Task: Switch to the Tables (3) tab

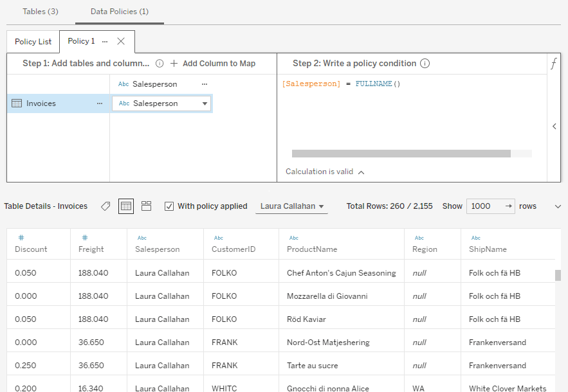Action: coord(41,12)
